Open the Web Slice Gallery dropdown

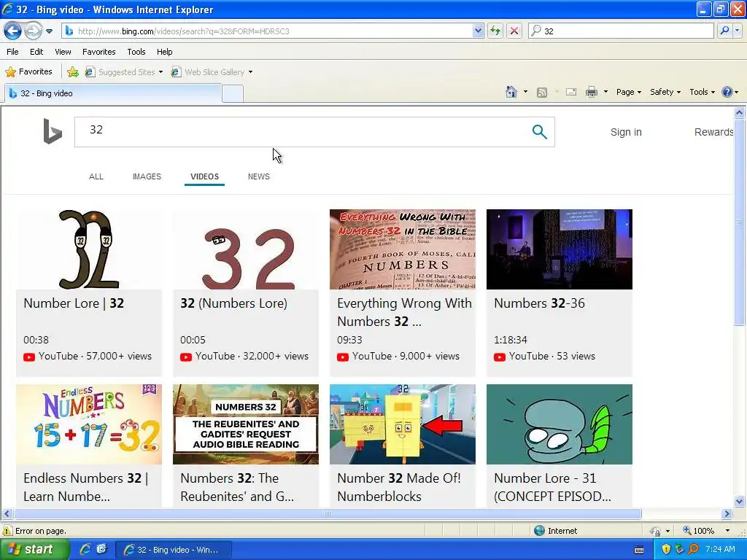coord(212,72)
